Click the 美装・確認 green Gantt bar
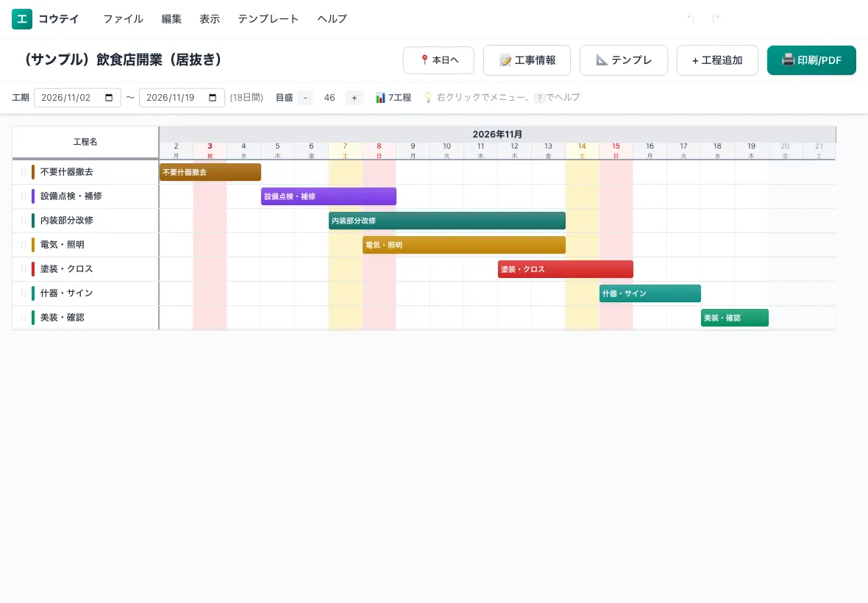Viewport: 868px width, 603px height. (x=735, y=318)
